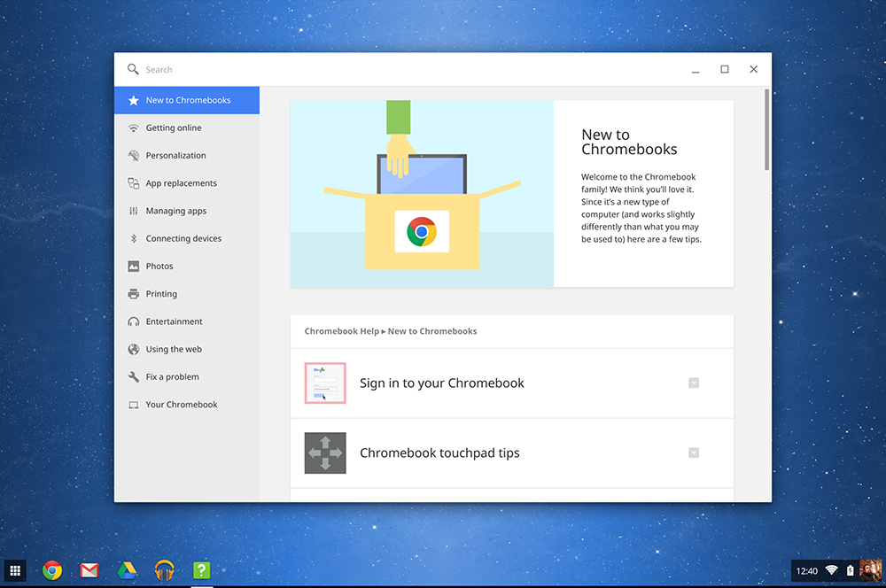886x588 pixels.
Task: Expand the Sign in to your Chromebook arrow
Action: coord(694,383)
